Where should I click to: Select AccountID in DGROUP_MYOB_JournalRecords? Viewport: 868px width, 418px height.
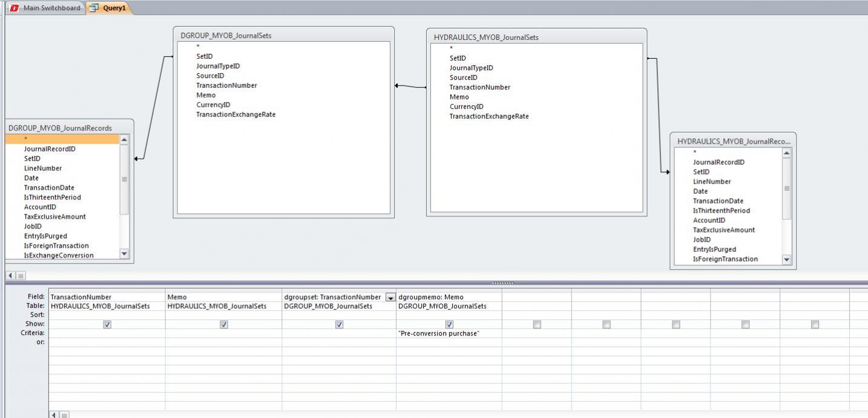[x=40, y=207]
